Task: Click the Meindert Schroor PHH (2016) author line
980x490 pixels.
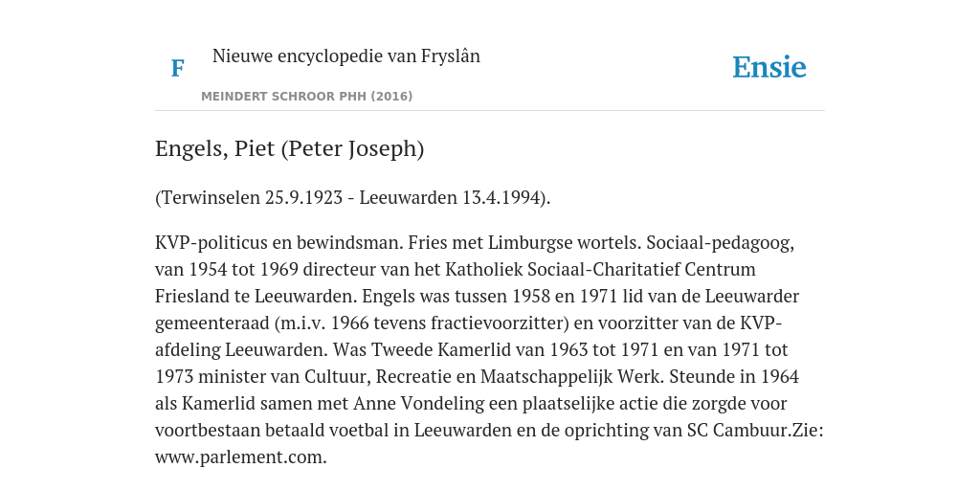Action: pyautogui.click(x=307, y=97)
